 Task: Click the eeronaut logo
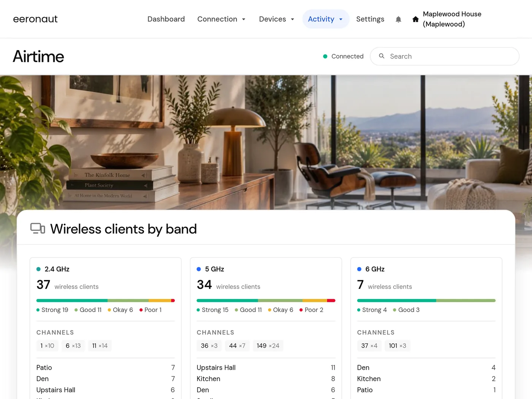pos(35,19)
